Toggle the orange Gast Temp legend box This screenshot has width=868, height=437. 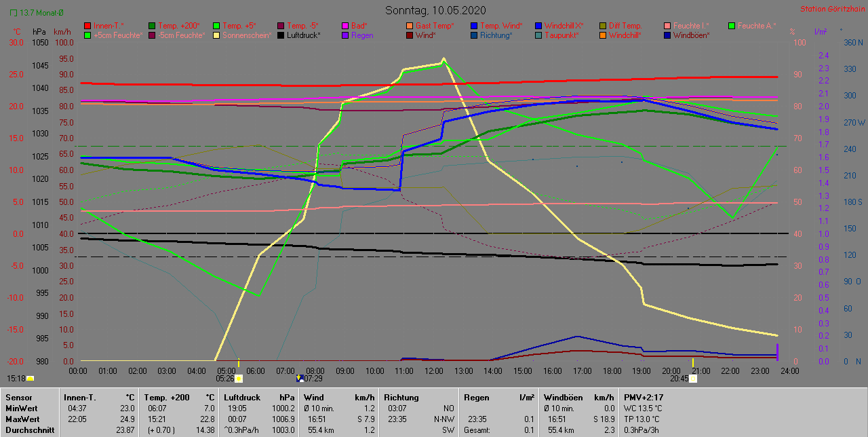tap(410, 26)
